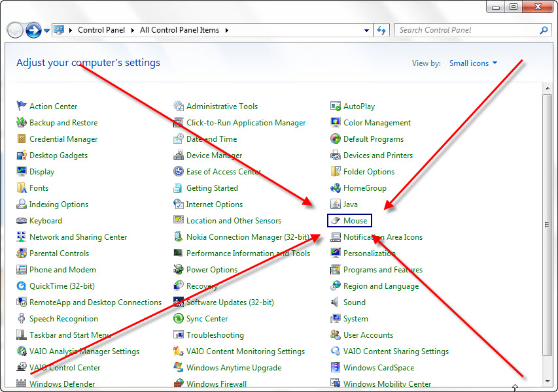Click the scrollbar up arrow
This screenshot has width=558, height=392.
(548, 88)
